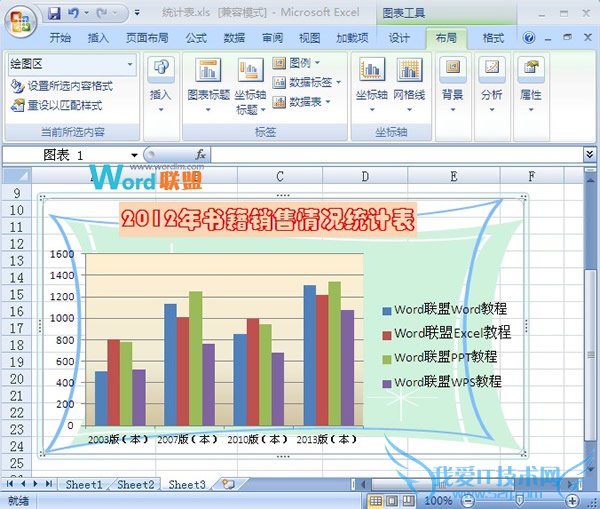Click the fx insert function button
The height and width of the screenshot is (509, 600).
pos(200,155)
